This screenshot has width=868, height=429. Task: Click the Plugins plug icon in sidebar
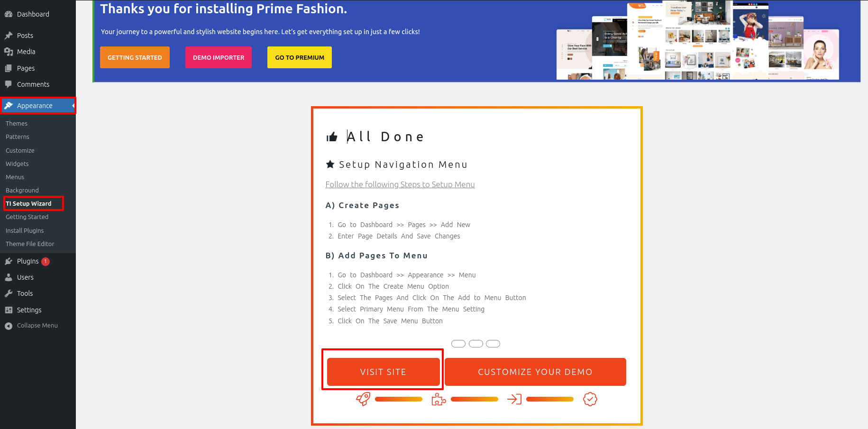[9, 261]
